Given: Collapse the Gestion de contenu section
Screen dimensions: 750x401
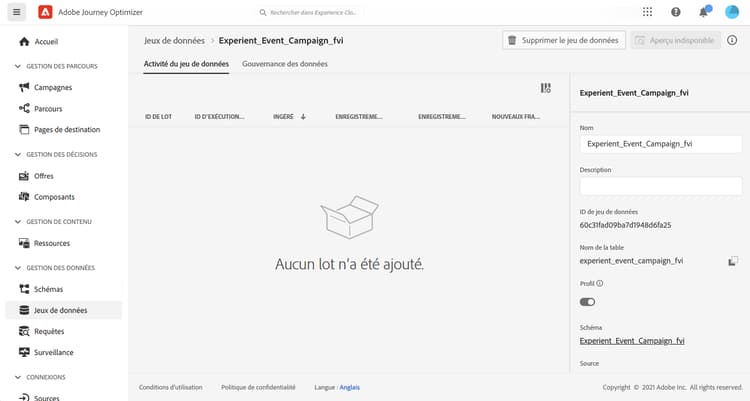Looking at the screenshot, I should [x=18, y=222].
